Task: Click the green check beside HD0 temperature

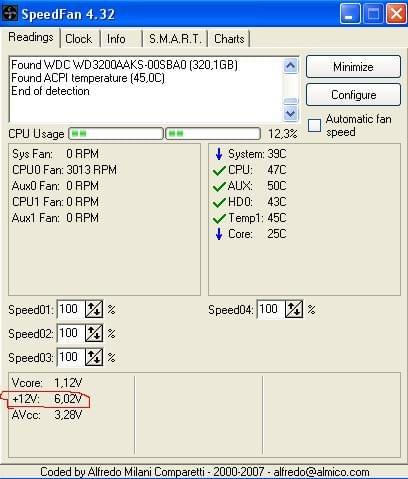Action: tap(219, 202)
